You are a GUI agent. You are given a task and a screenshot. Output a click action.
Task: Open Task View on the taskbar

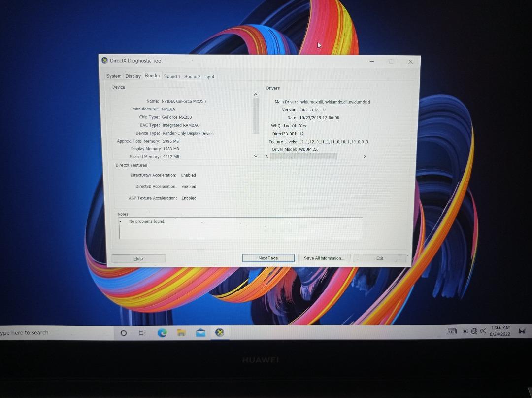pyautogui.click(x=142, y=333)
